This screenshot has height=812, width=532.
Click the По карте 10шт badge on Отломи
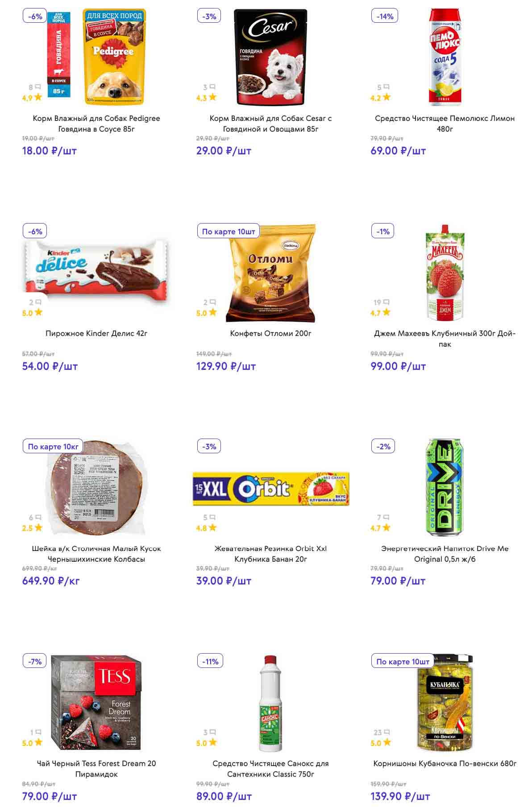pyautogui.click(x=229, y=232)
